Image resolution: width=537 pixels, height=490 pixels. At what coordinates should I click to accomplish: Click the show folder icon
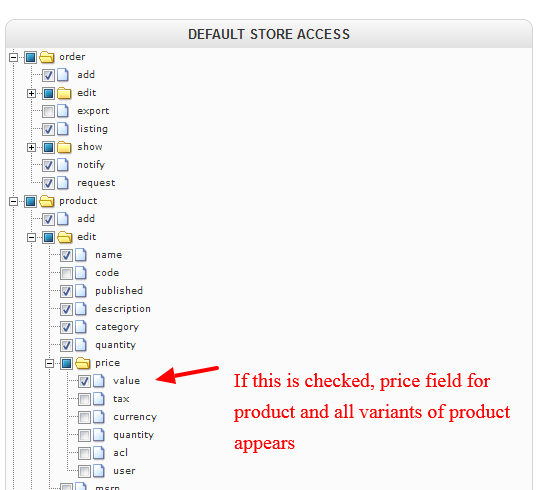point(64,147)
